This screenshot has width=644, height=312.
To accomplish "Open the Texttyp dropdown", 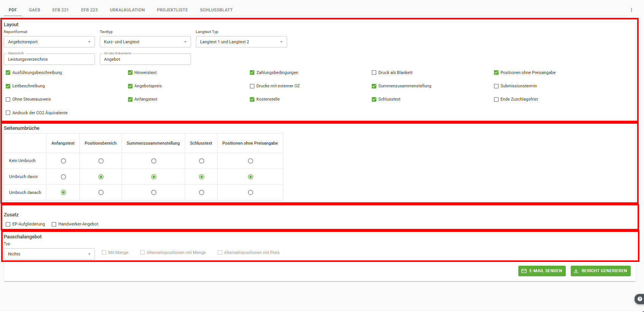I will coord(145,42).
